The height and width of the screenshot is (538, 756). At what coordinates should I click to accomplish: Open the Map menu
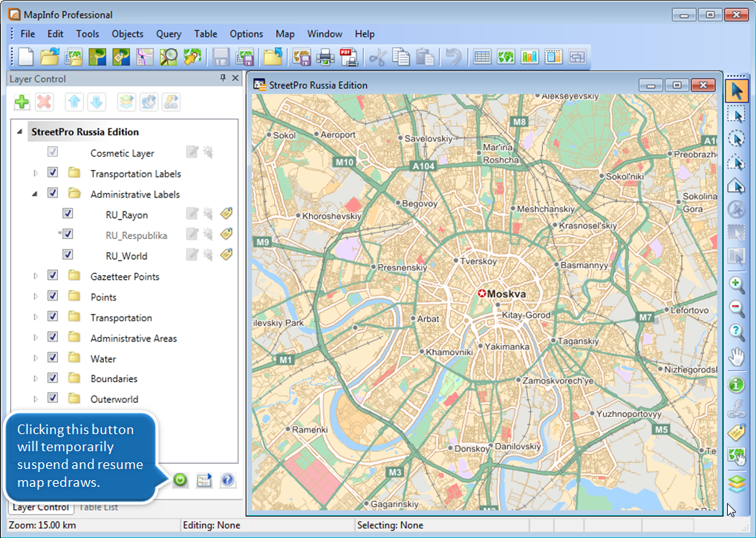coord(285,33)
